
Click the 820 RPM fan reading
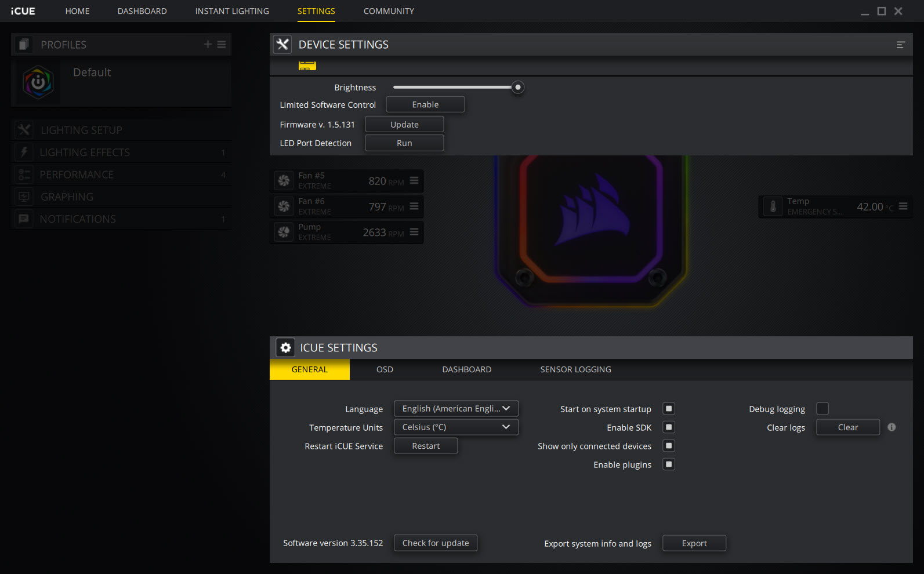(x=386, y=181)
